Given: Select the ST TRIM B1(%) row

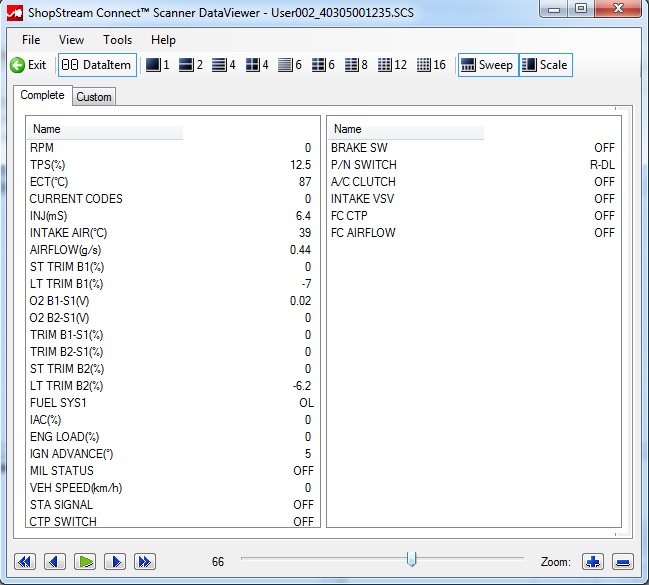Looking at the screenshot, I should click(x=173, y=267).
